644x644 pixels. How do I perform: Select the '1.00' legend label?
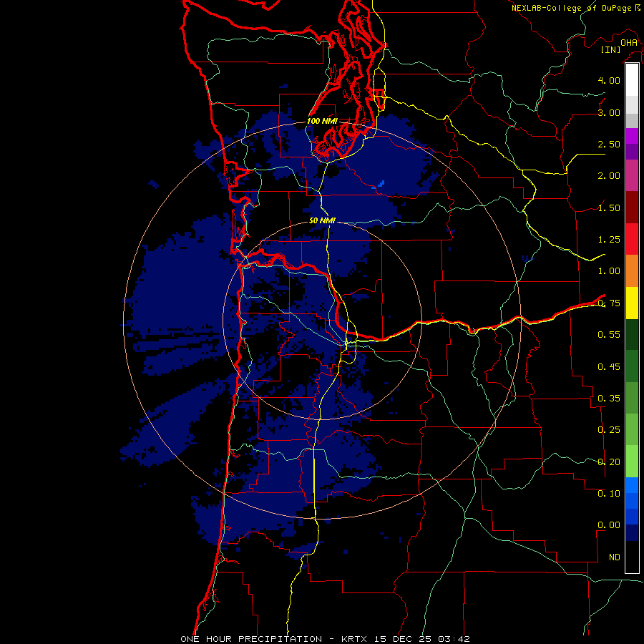pyautogui.click(x=609, y=271)
